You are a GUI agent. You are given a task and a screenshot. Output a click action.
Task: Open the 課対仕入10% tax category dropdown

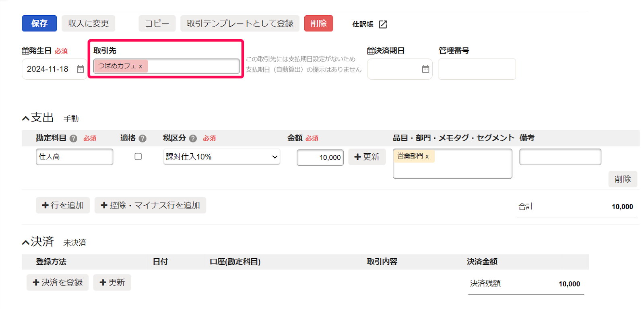tap(222, 157)
